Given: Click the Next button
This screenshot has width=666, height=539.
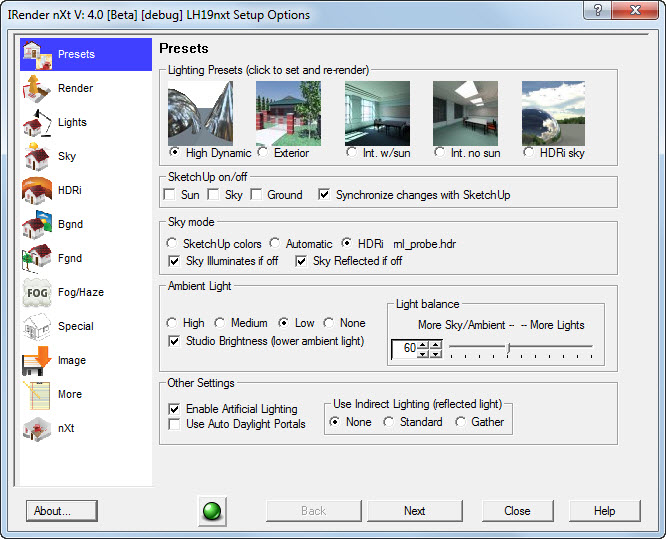Looking at the screenshot, I should 415,511.
